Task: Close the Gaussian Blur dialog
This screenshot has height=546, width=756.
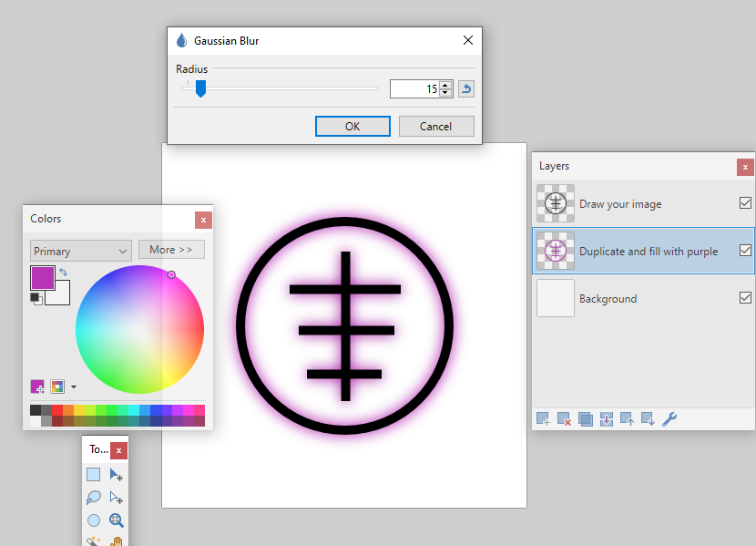Action: tap(467, 40)
